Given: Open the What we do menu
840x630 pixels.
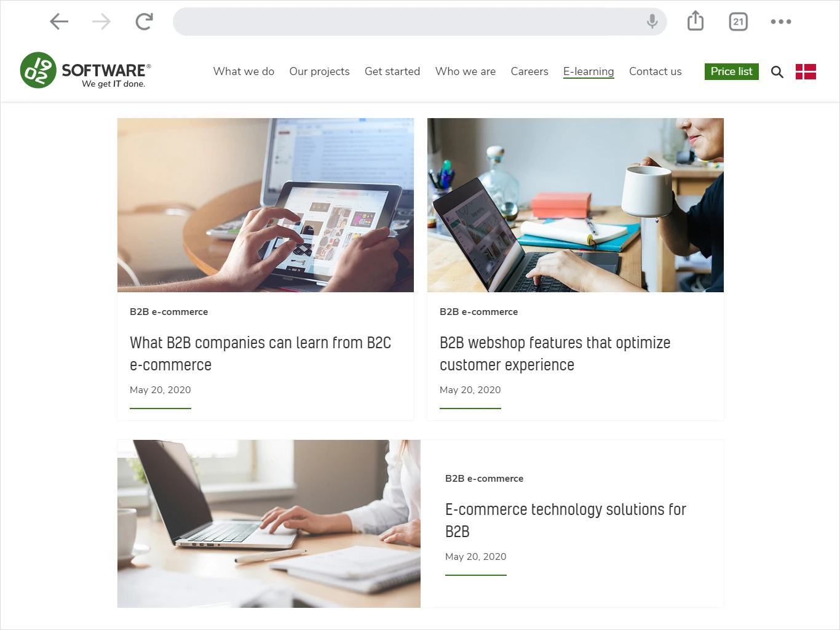Looking at the screenshot, I should (x=244, y=71).
